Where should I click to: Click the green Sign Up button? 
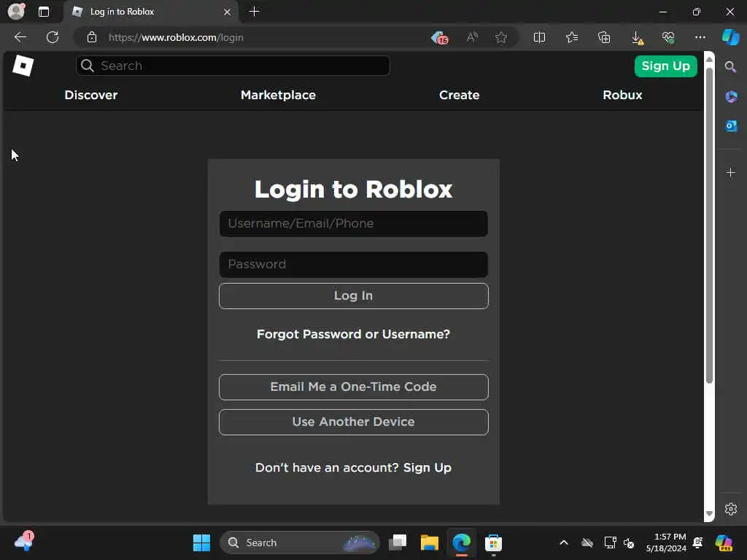pyautogui.click(x=665, y=66)
